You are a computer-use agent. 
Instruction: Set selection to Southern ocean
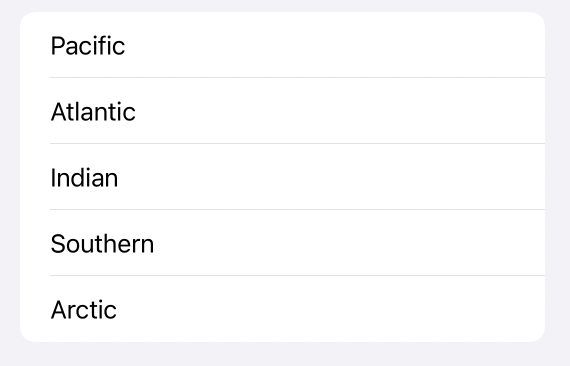point(282,242)
